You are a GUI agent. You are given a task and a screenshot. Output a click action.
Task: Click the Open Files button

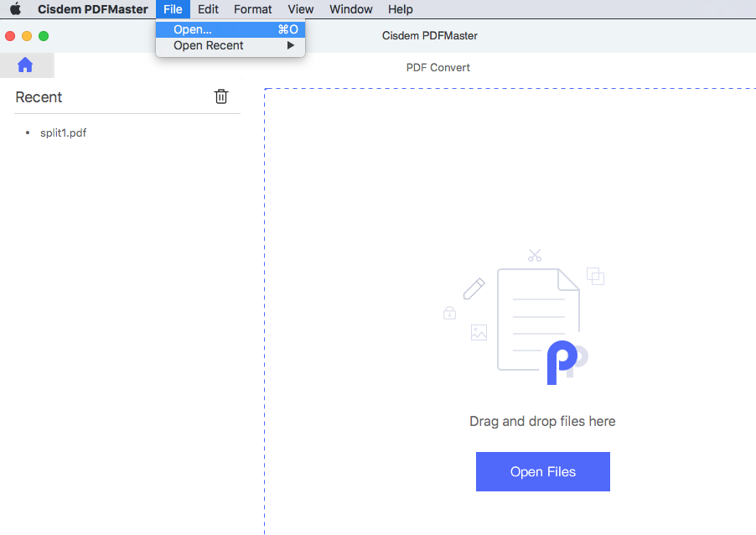[x=543, y=471]
